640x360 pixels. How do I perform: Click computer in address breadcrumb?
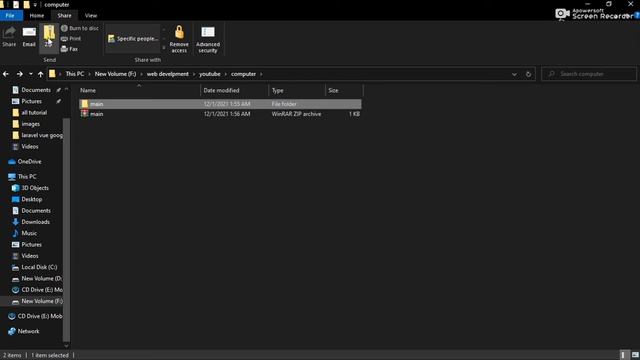[243, 74]
